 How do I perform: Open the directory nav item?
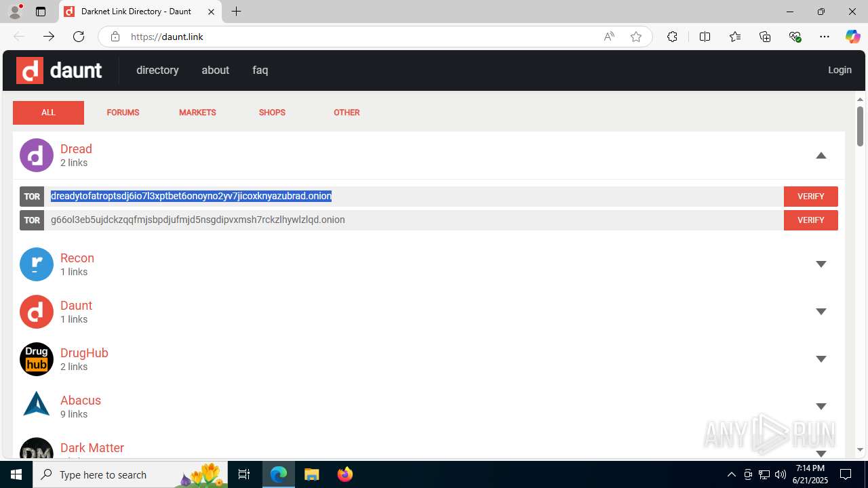point(157,70)
